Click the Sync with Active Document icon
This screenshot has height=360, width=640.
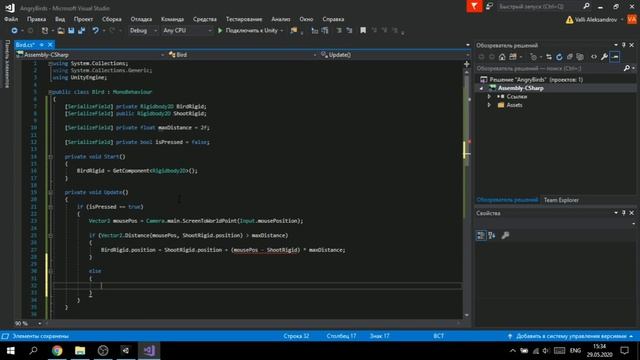pos(549,57)
